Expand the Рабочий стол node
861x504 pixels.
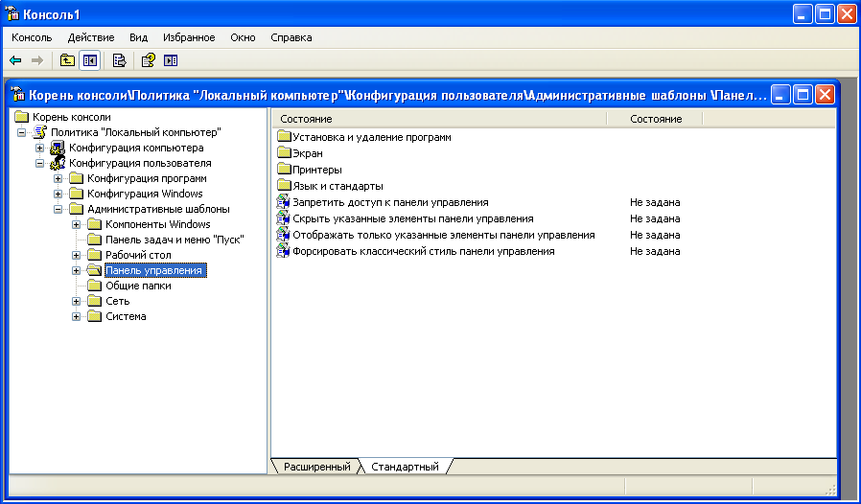click(x=77, y=255)
